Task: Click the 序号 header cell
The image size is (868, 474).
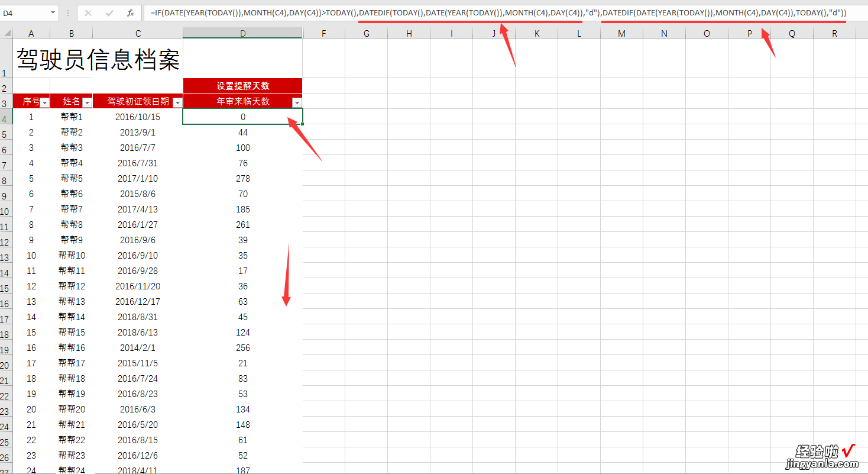Action: coord(31,101)
